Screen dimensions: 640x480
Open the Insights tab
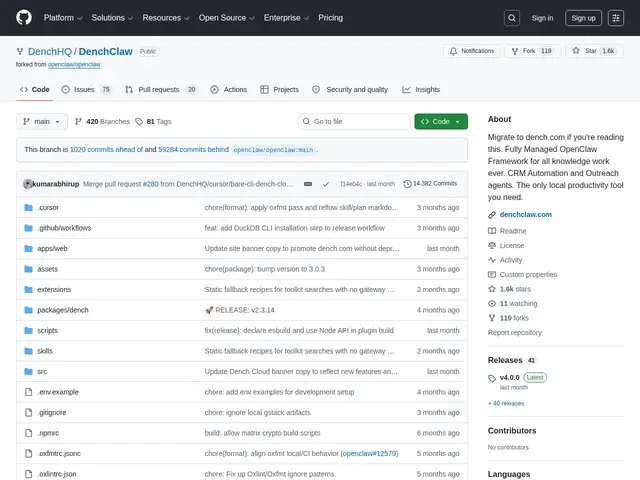point(421,89)
